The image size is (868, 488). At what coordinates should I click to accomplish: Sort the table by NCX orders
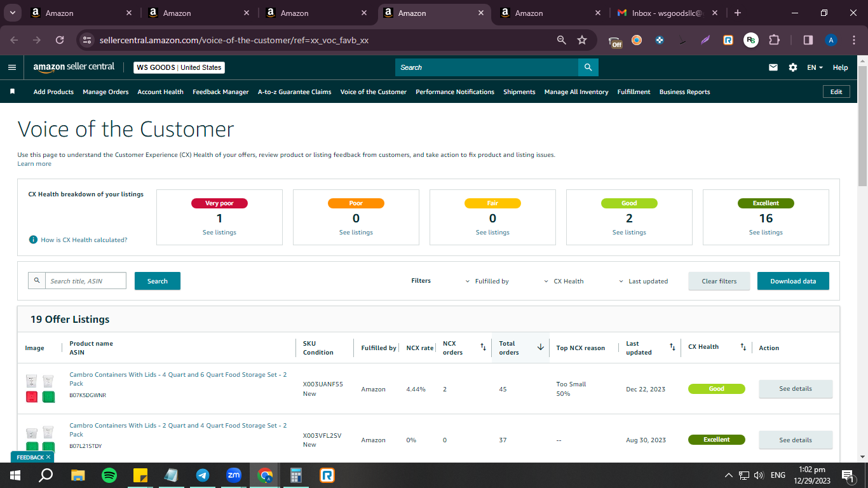point(483,347)
